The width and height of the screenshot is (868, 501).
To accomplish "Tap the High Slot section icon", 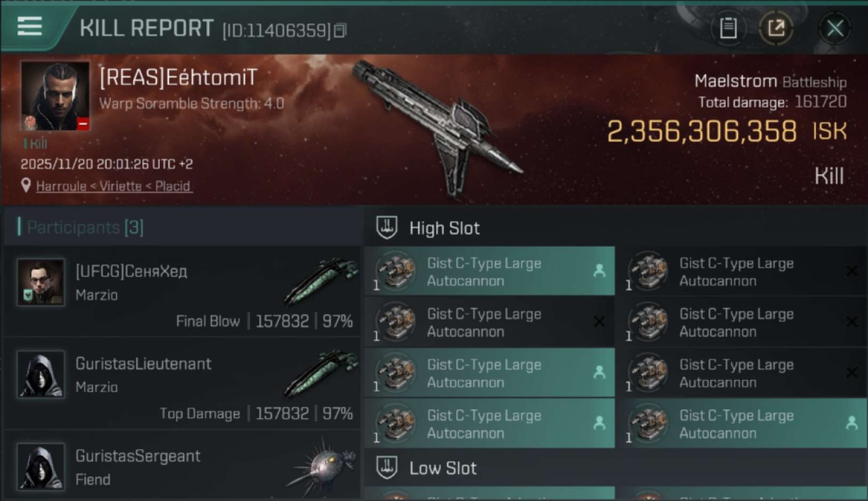I will click(387, 228).
